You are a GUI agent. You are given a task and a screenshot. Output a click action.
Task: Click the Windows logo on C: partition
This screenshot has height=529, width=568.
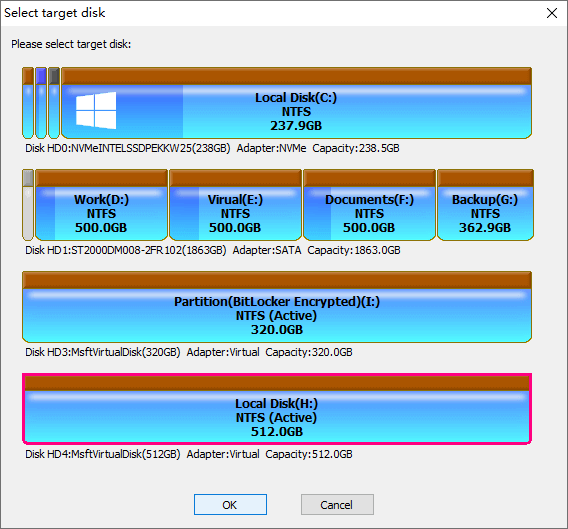pos(96,110)
